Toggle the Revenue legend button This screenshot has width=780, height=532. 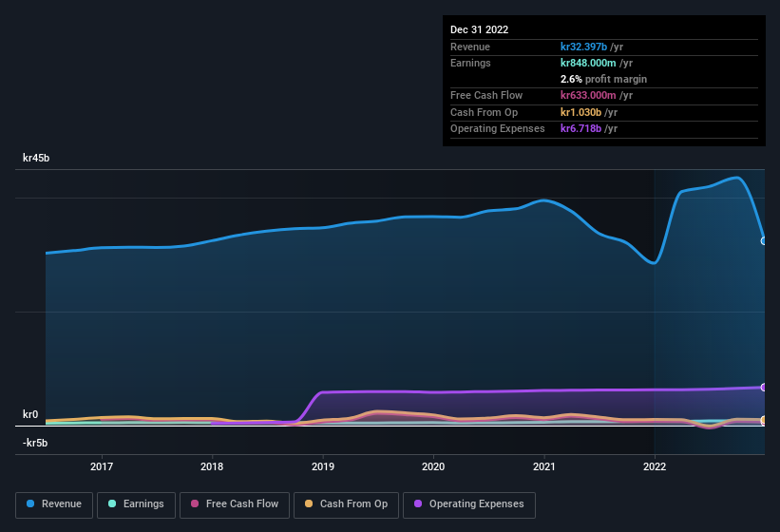(54, 505)
